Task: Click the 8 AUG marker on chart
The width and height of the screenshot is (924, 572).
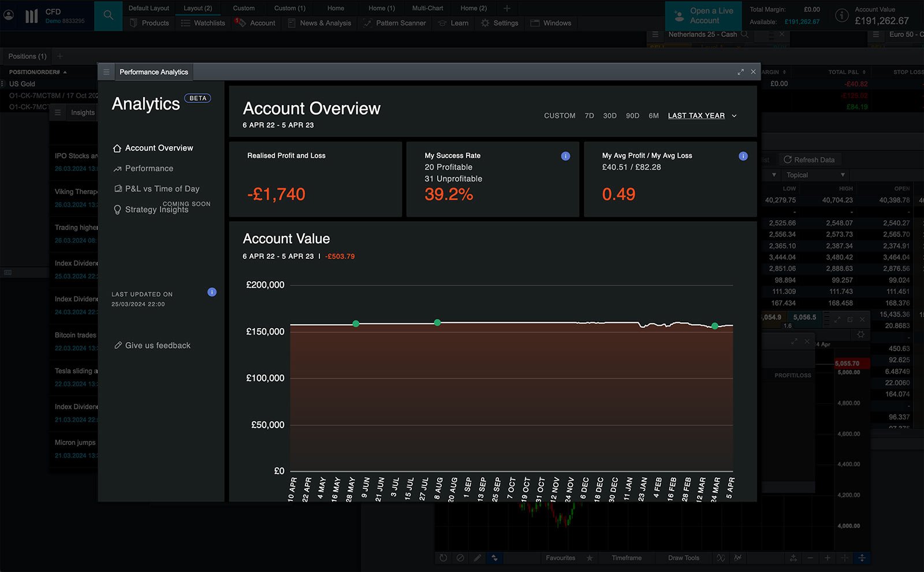Action: tap(437, 322)
